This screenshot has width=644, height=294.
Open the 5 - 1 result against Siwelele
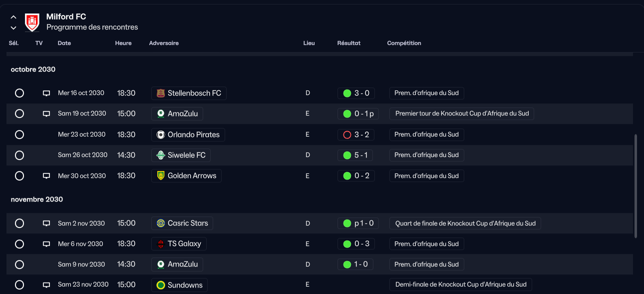pos(356,155)
